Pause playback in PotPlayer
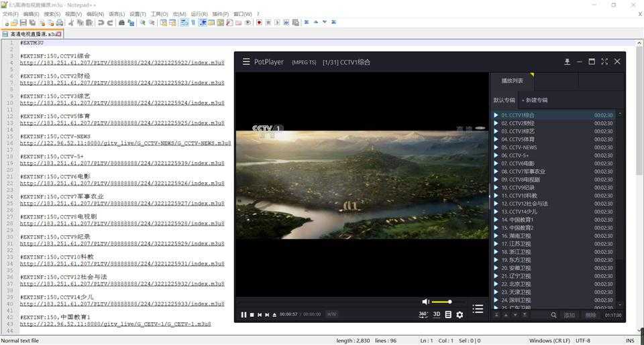This screenshot has width=644, height=345. coord(244,315)
